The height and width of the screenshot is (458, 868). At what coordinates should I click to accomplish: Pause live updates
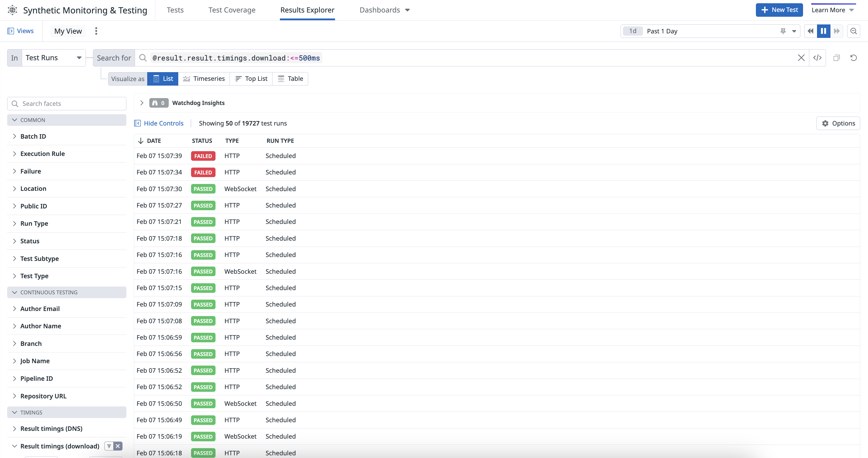click(824, 31)
